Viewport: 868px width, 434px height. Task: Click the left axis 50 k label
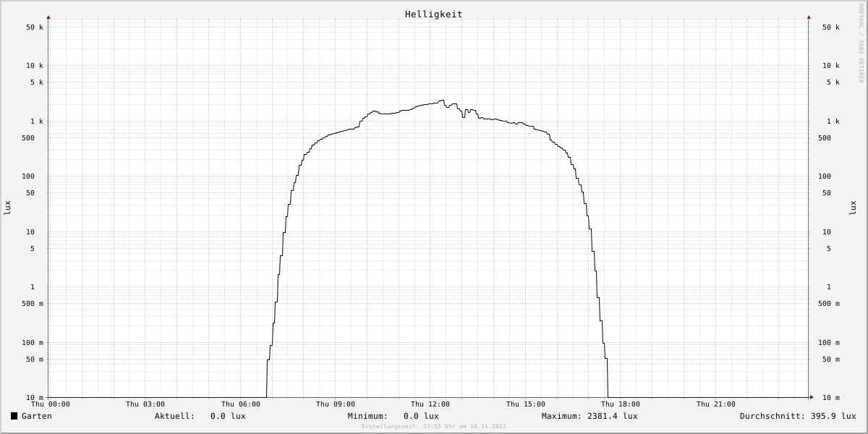[x=35, y=27]
